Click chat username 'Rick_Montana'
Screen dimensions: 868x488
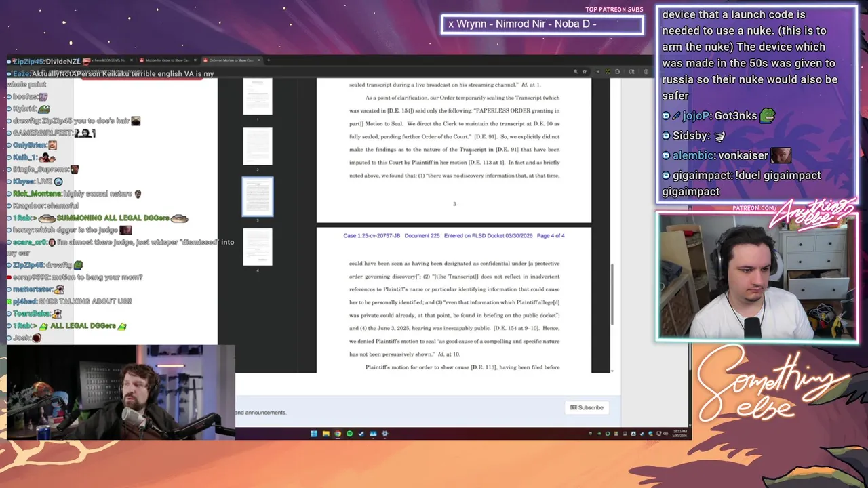tap(37, 194)
